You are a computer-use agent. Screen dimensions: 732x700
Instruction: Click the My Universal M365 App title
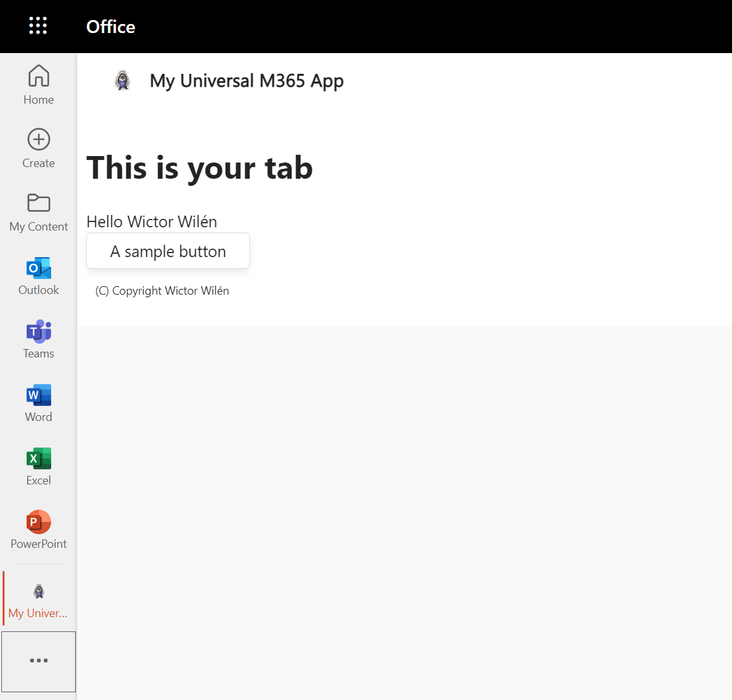pos(247,81)
